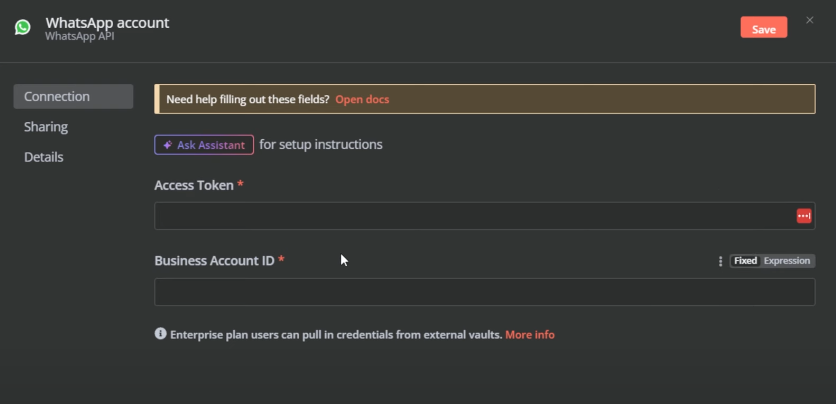Image resolution: width=836 pixels, height=404 pixels.
Task: Switch to the Sharing tab
Action: pos(46,127)
